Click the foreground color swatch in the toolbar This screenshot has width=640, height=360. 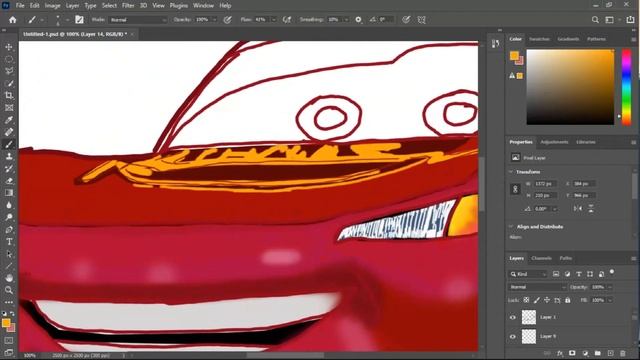(x=6, y=323)
